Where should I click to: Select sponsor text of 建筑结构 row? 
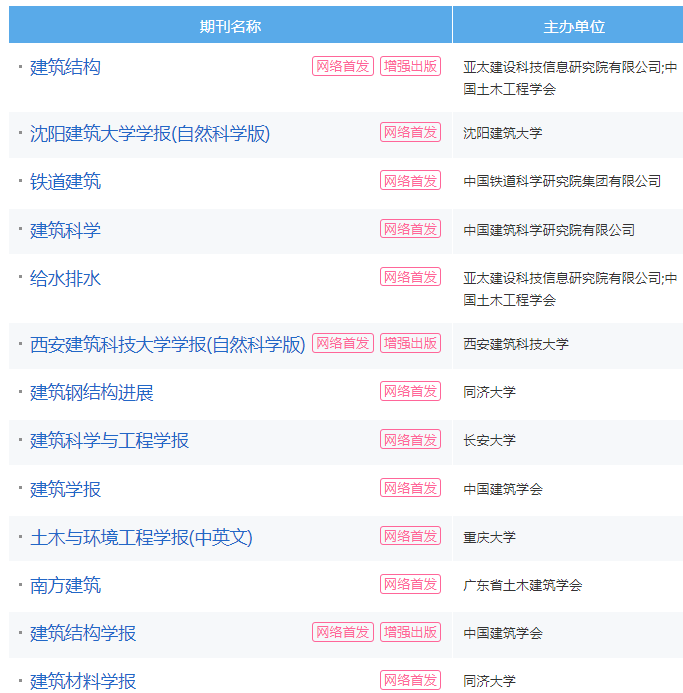(570, 78)
